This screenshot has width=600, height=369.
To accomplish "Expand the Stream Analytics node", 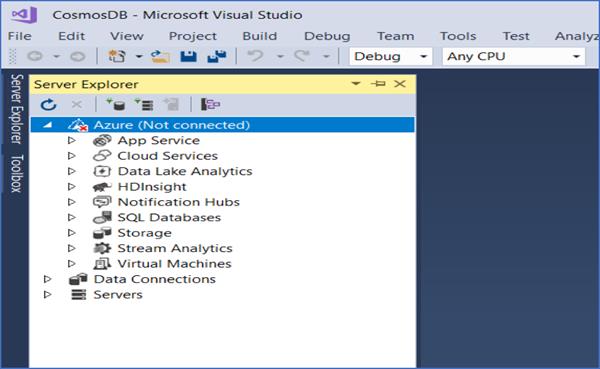I will 71,248.
